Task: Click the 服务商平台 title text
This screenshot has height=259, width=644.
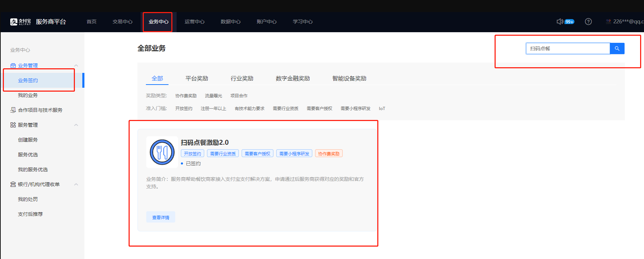Action: [51, 22]
